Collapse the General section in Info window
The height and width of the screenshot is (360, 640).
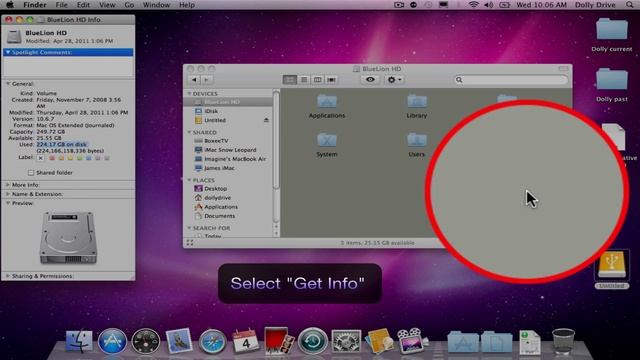(x=8, y=84)
